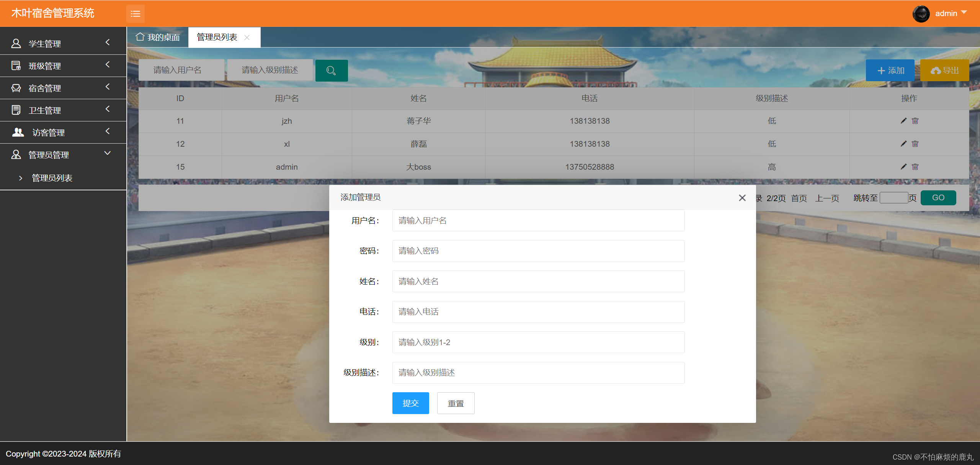This screenshot has height=465, width=980.
Task: Click the page number jump box
Action: click(x=894, y=198)
